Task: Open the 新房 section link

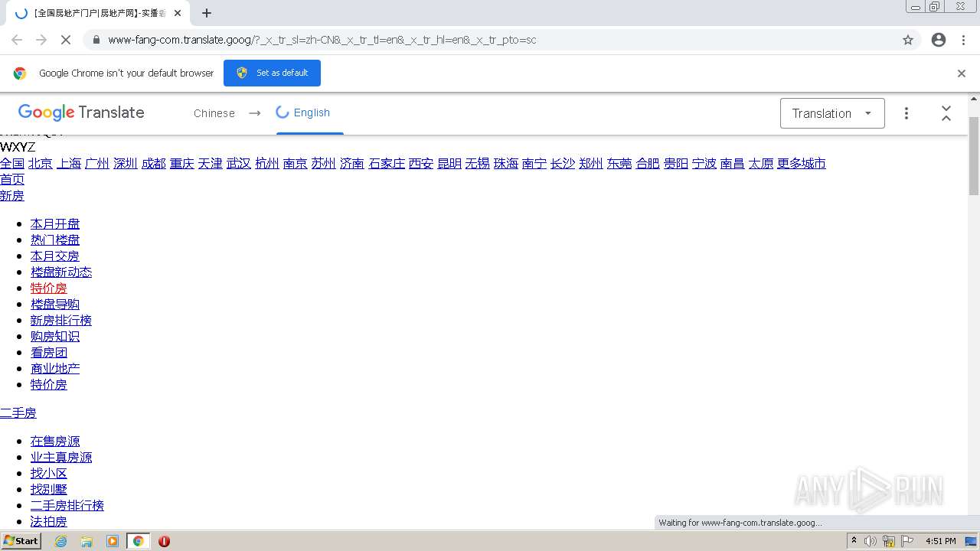Action: coord(12,195)
